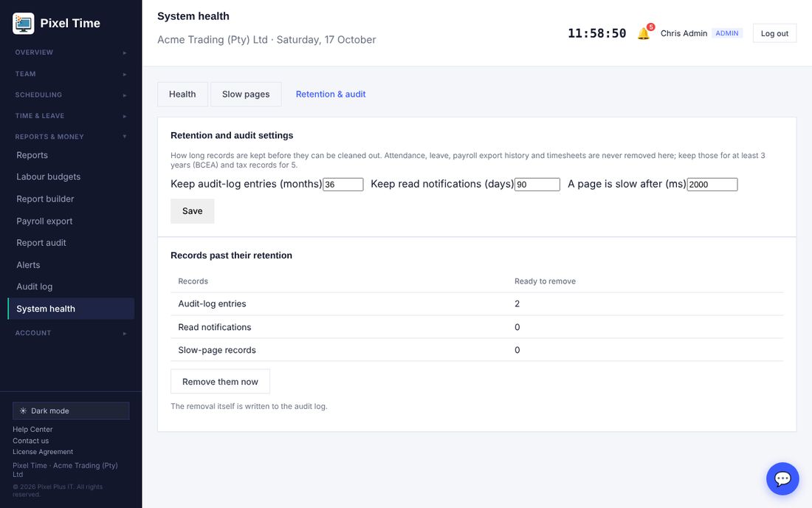Image resolution: width=812 pixels, height=508 pixels.
Task: Go to Labour budgets
Action: coord(71,177)
